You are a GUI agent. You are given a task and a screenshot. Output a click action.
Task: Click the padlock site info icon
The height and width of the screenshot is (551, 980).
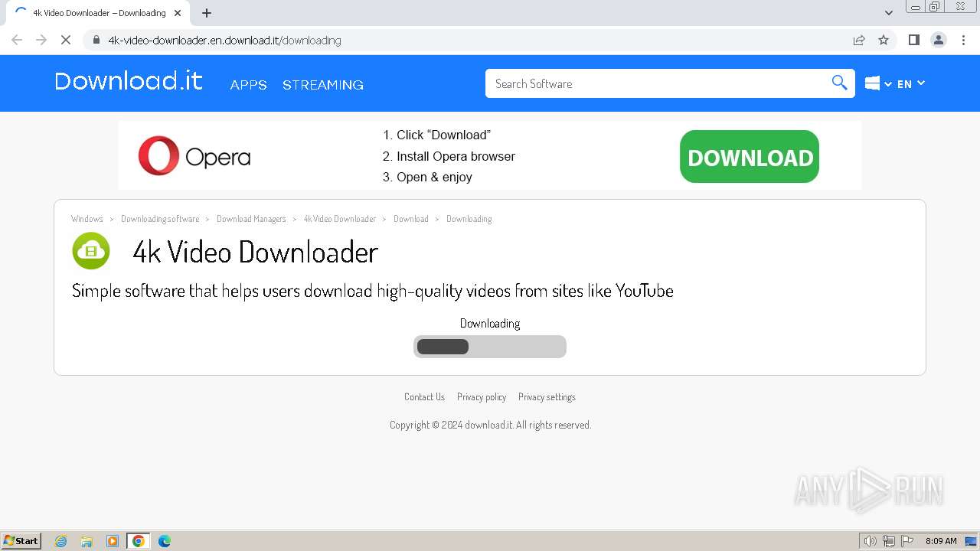coord(96,40)
